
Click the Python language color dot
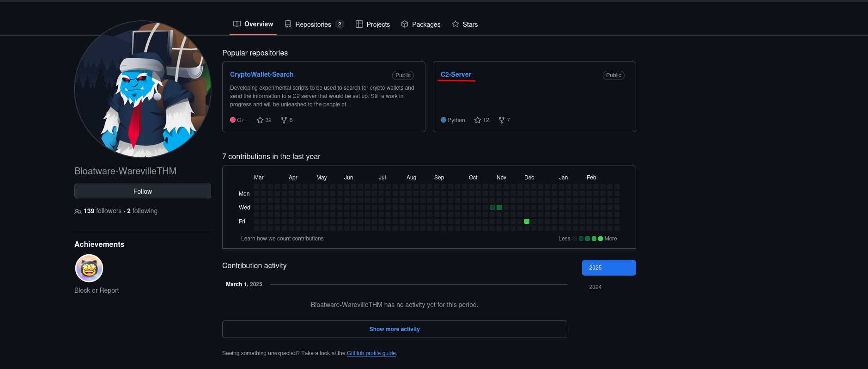tap(443, 120)
